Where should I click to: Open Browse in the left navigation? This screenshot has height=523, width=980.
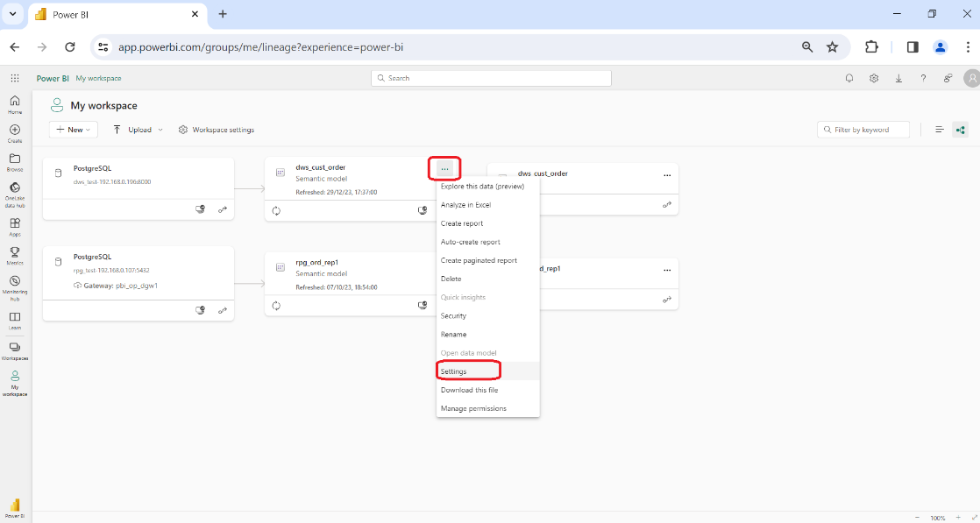(15, 162)
